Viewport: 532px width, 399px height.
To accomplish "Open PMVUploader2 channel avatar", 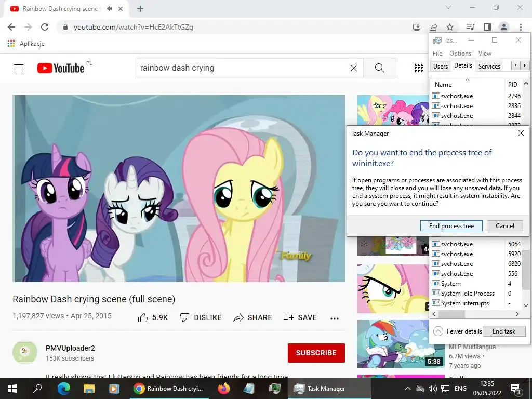I will pyautogui.click(x=25, y=352).
